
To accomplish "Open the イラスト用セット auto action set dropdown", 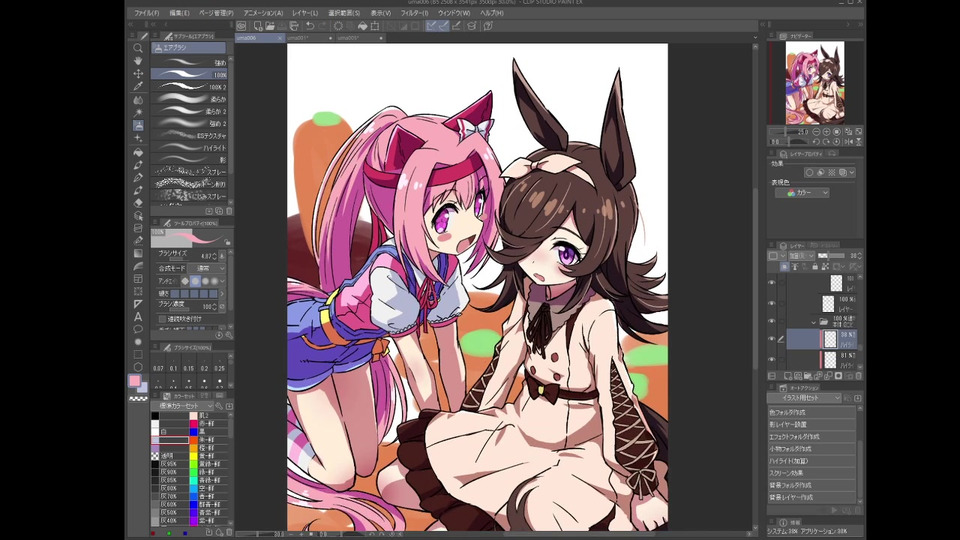I will [x=804, y=398].
